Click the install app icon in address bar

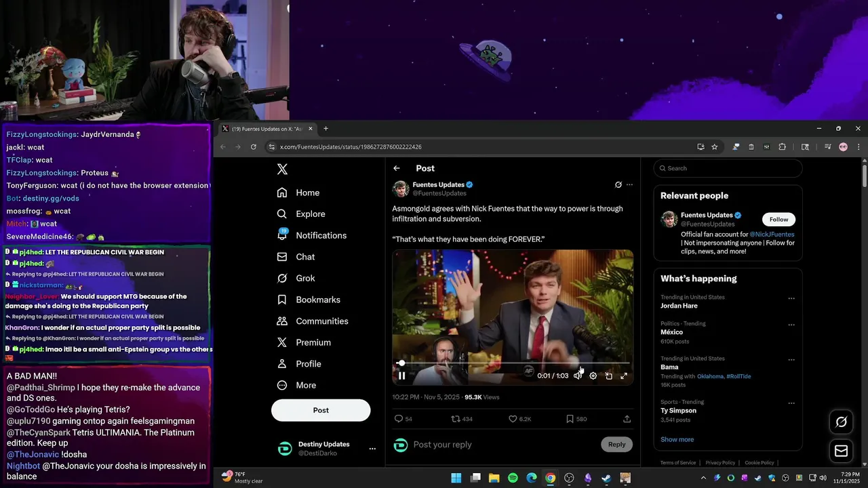[701, 147]
